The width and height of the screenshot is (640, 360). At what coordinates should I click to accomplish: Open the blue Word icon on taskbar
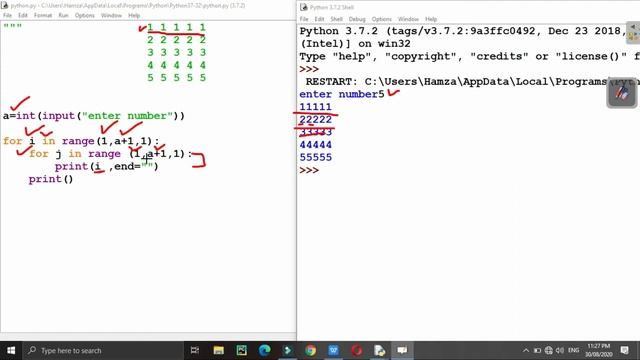(x=333, y=350)
